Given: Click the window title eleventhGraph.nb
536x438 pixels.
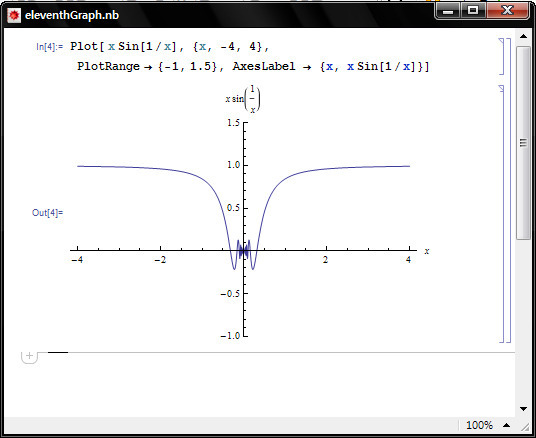Looking at the screenshot, I should [x=72, y=15].
